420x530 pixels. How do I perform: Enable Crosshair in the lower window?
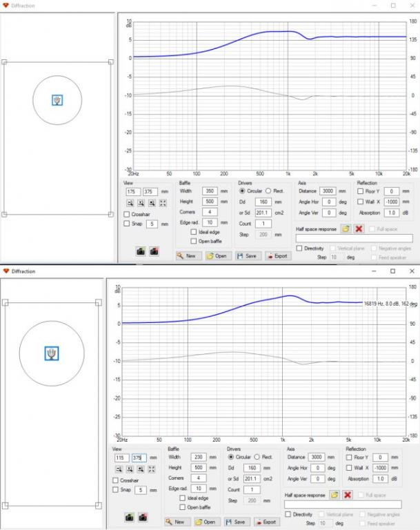pyautogui.click(x=115, y=480)
